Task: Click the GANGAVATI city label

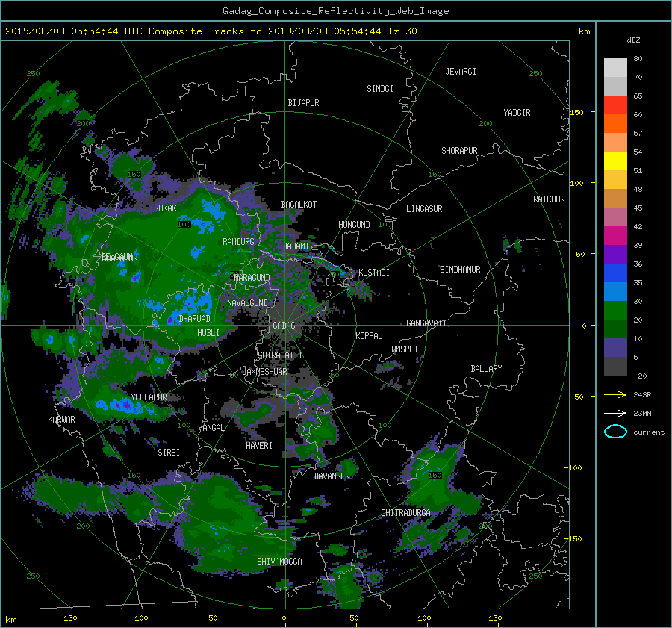Action: [x=426, y=323]
